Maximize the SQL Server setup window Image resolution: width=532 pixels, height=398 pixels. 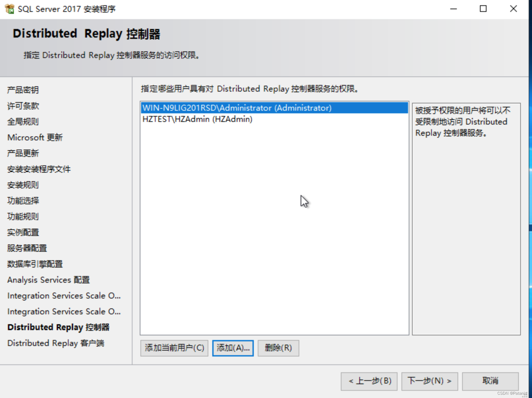(483, 9)
